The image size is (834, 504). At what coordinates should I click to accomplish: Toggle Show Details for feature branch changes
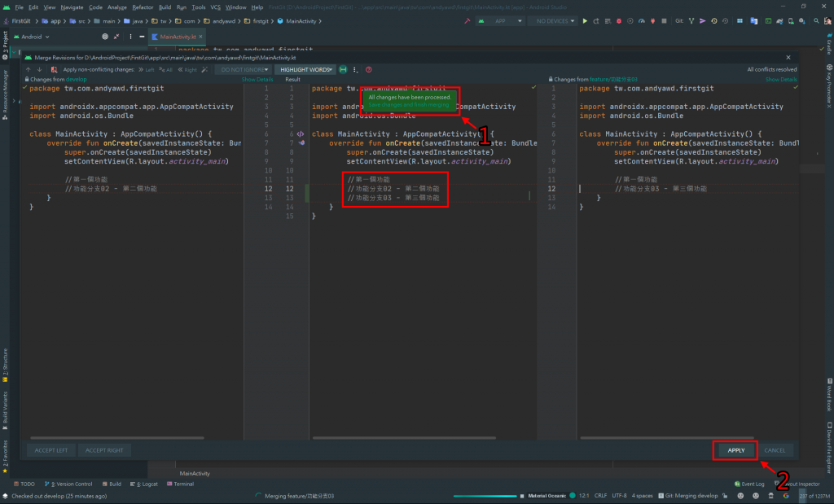[x=780, y=80]
